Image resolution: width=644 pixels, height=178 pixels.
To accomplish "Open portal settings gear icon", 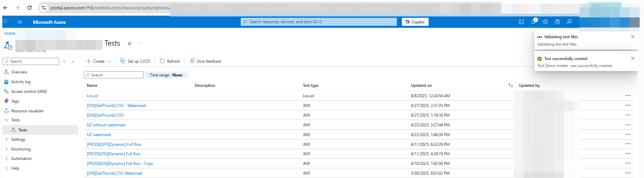I will (545, 22).
